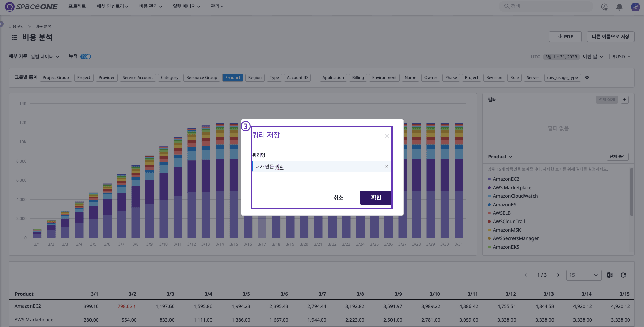Viewport: 644px width, 327px height.
Task: Toggle the 누적 switch
Action: click(86, 57)
